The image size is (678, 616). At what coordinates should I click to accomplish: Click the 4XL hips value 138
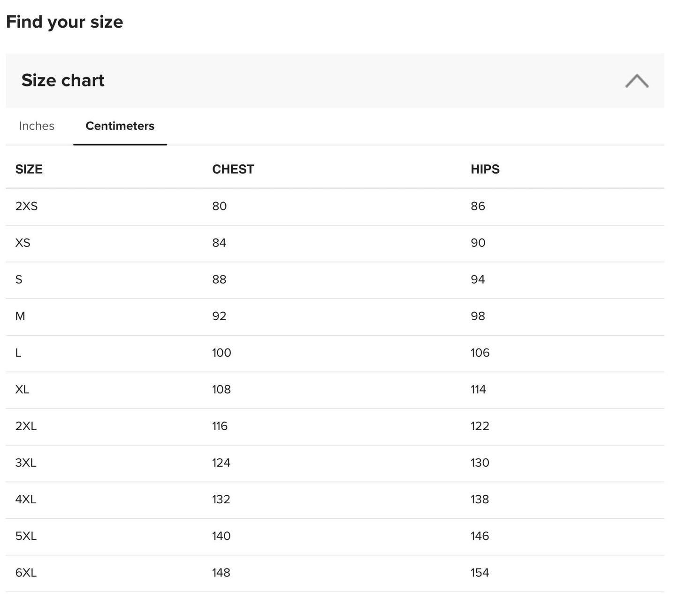click(x=480, y=499)
